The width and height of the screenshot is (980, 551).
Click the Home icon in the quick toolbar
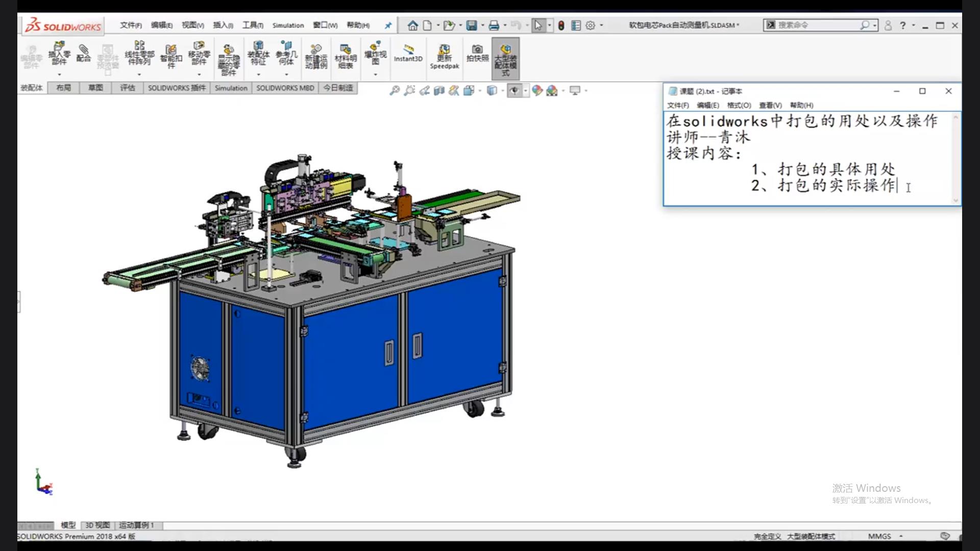[x=412, y=25]
